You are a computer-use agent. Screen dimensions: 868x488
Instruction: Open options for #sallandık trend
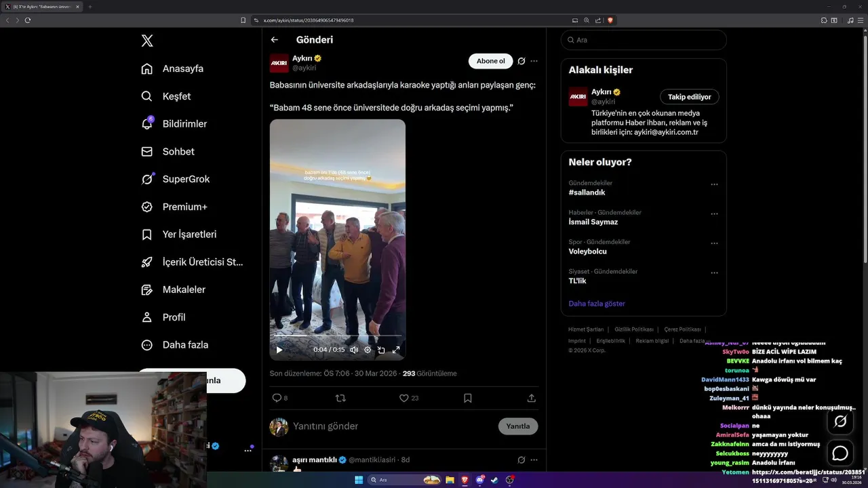[714, 184]
